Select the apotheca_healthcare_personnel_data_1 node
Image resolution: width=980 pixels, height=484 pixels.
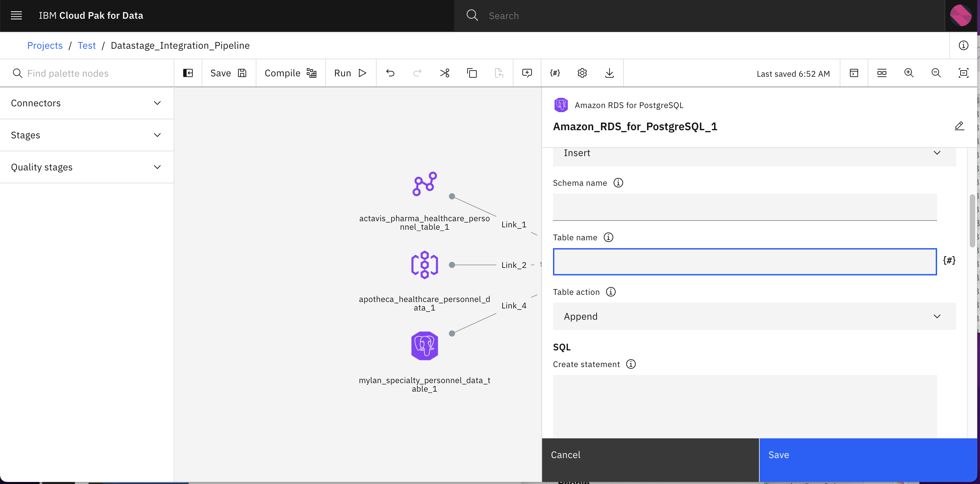tap(425, 265)
